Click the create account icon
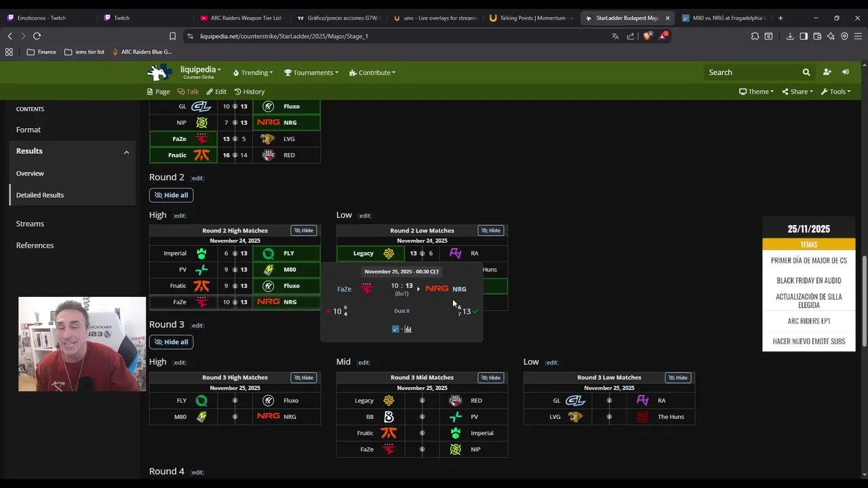Image resolution: width=868 pixels, height=488 pixels. 827,72
